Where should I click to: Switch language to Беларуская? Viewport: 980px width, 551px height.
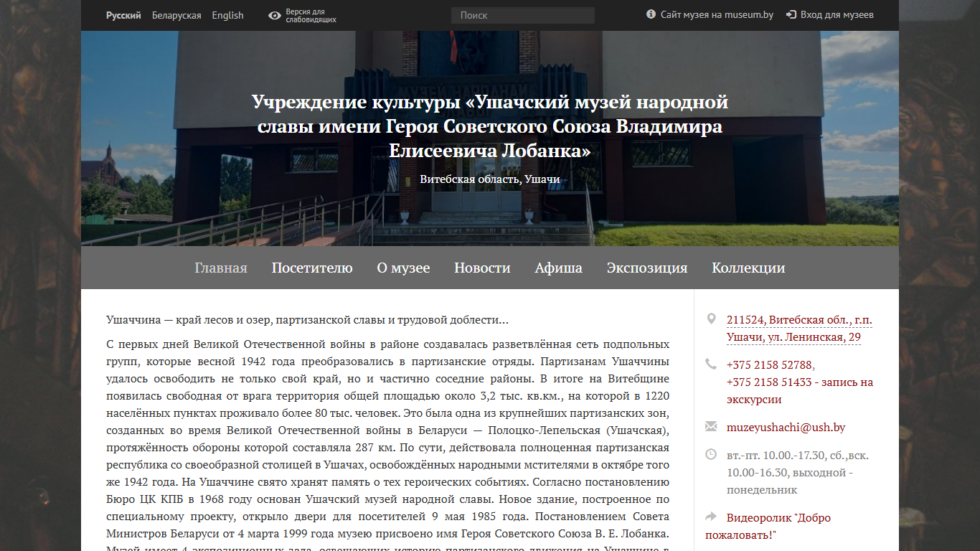point(176,15)
